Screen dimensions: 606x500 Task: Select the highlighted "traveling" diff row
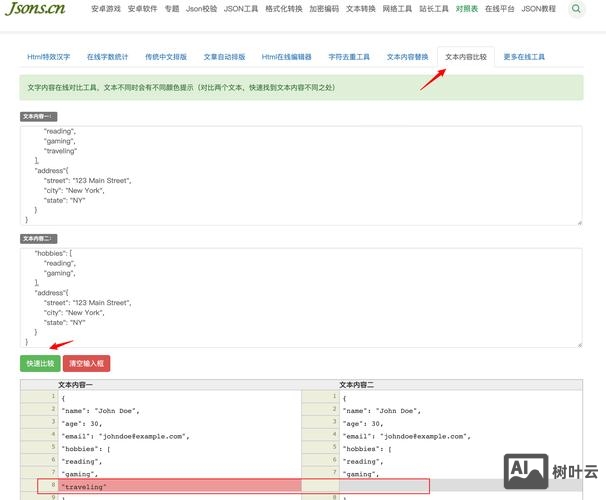pyautogui.click(x=180, y=486)
